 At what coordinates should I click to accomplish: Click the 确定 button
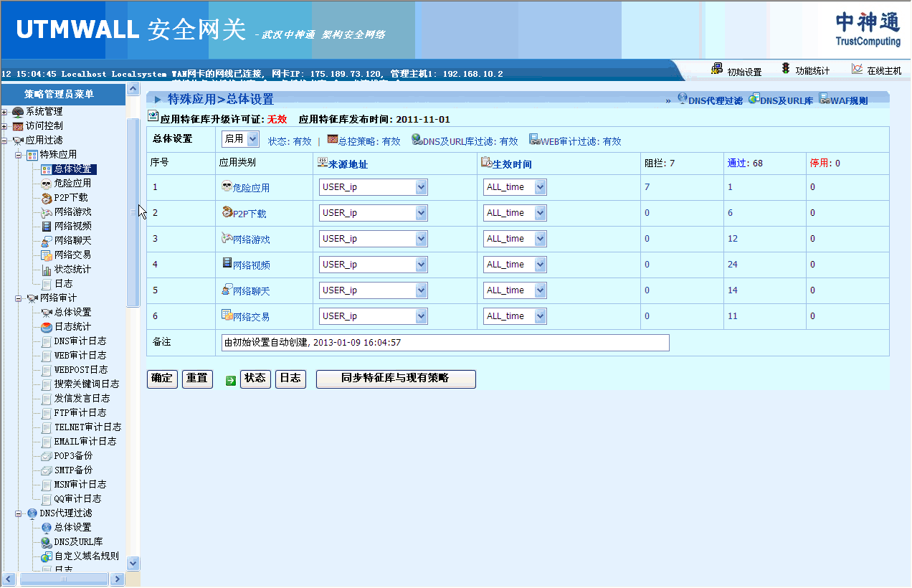(162, 379)
